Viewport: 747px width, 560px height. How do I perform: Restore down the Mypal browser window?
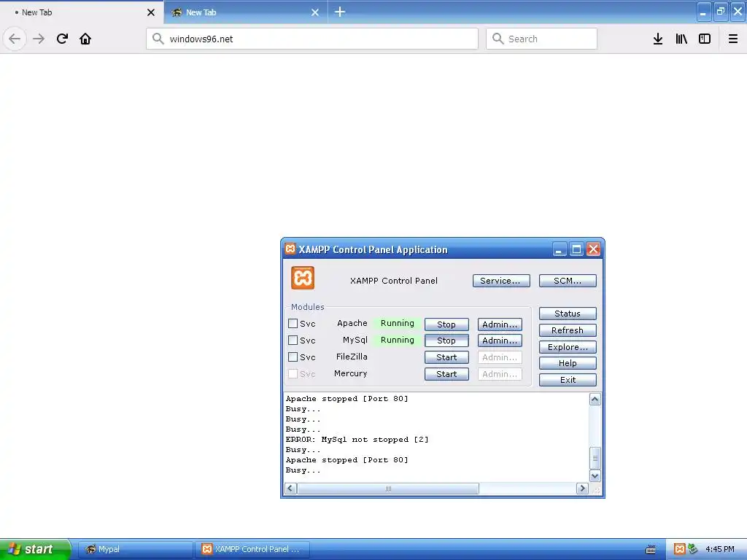pos(721,12)
